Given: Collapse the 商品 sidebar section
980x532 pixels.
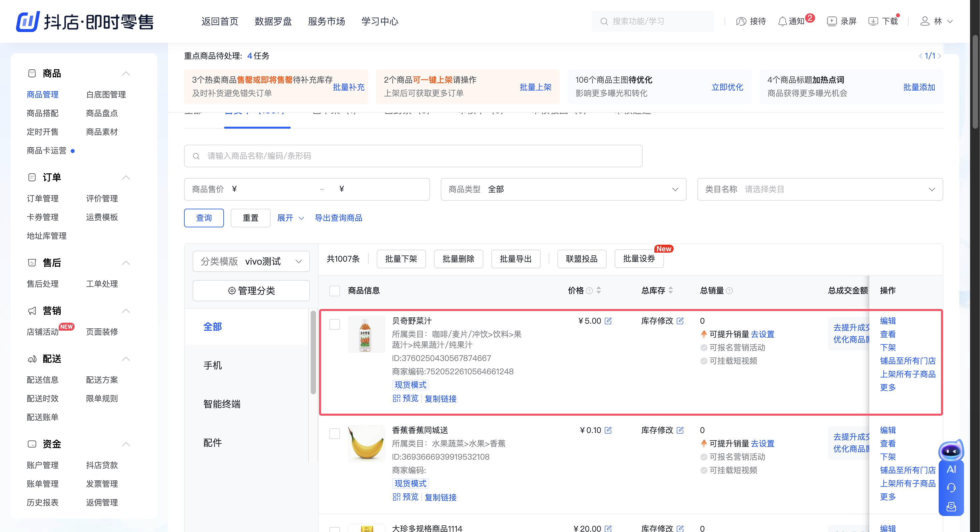Looking at the screenshot, I should coord(126,73).
